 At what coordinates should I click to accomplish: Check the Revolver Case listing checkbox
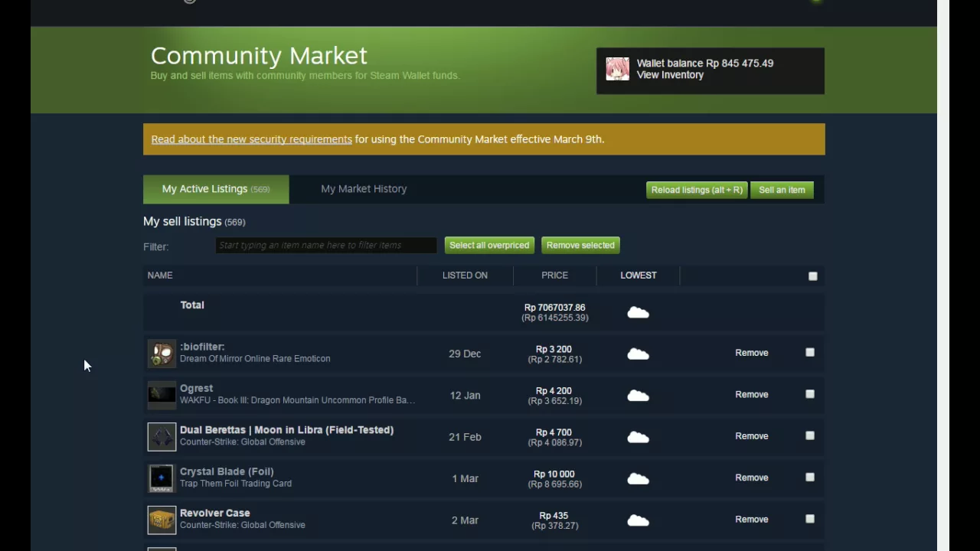[810, 519]
